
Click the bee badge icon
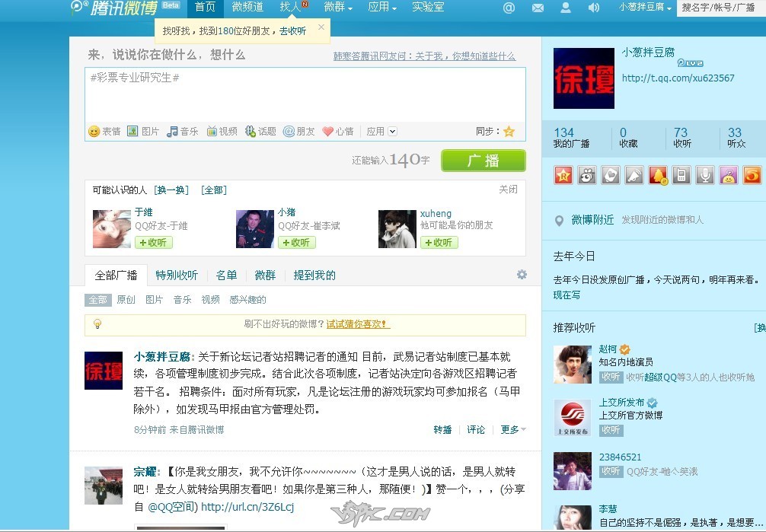click(587, 175)
